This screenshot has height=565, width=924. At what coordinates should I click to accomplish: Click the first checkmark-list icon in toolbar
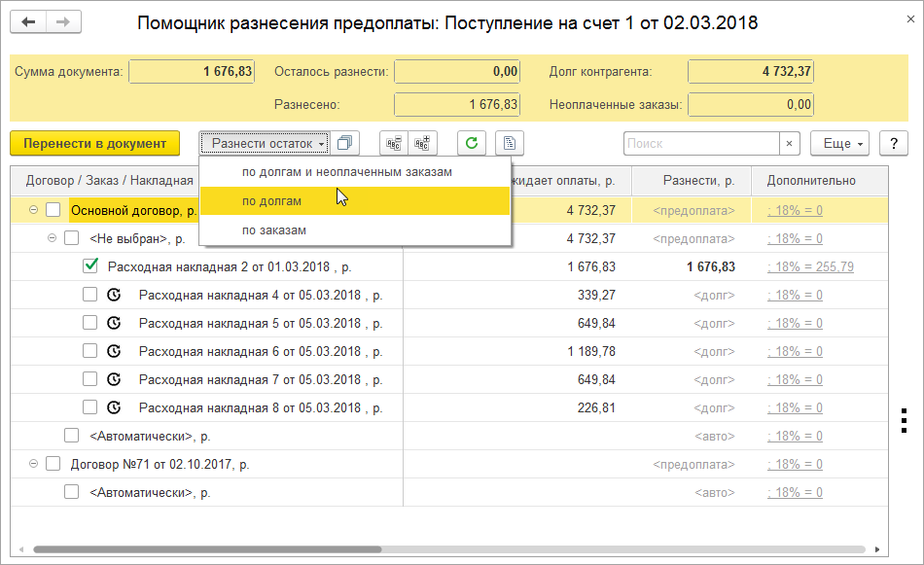tap(393, 143)
